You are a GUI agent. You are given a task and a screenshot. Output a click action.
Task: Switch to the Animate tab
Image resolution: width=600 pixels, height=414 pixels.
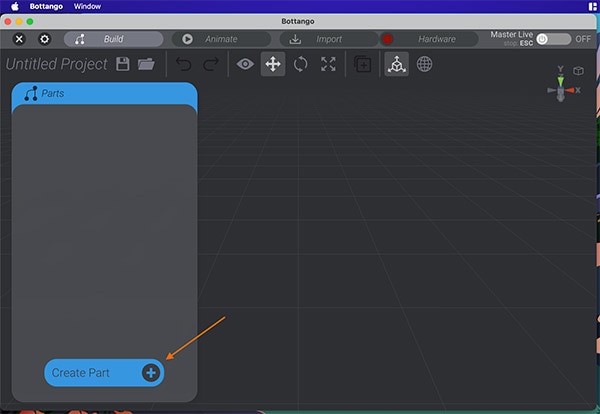[220, 39]
